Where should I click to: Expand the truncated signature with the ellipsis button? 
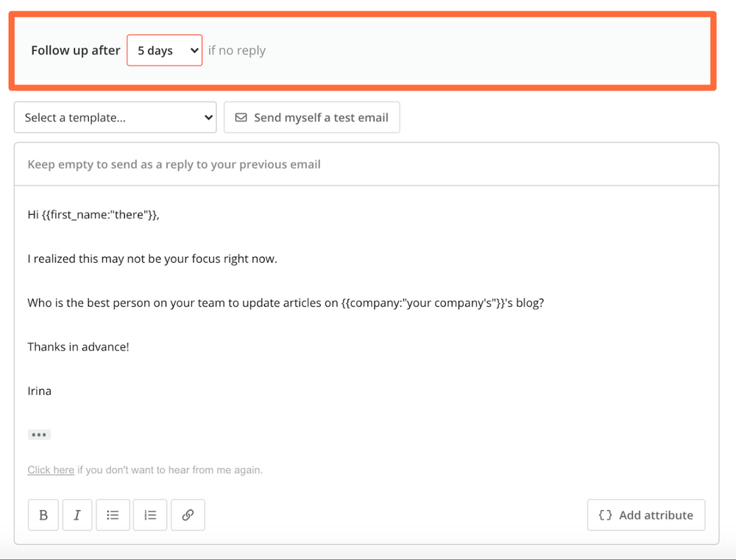click(x=39, y=434)
